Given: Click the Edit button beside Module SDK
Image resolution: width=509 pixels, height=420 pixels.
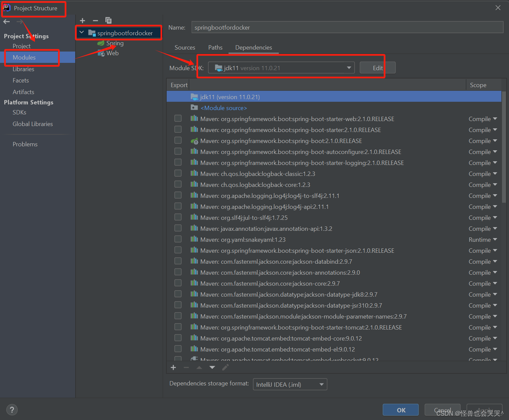Looking at the screenshot, I should [377, 68].
